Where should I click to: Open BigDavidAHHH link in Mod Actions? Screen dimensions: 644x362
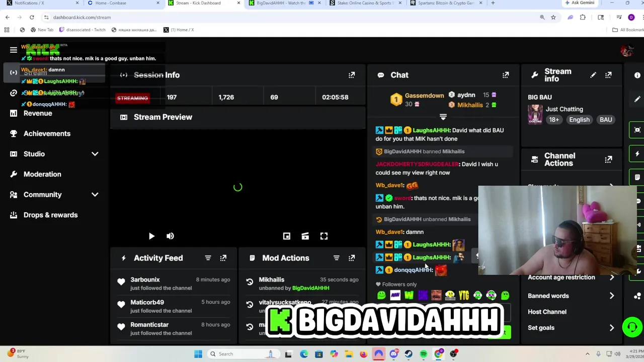click(x=310, y=288)
